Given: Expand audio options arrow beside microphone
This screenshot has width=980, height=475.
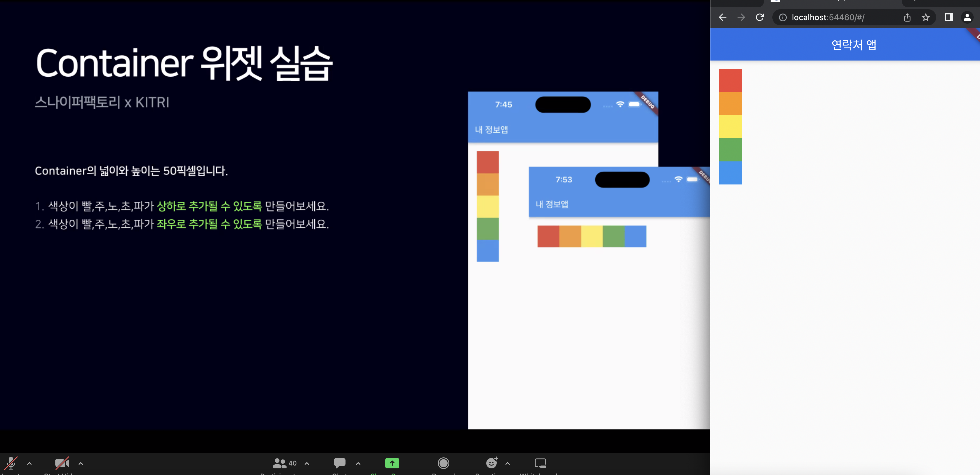Looking at the screenshot, I should point(29,463).
